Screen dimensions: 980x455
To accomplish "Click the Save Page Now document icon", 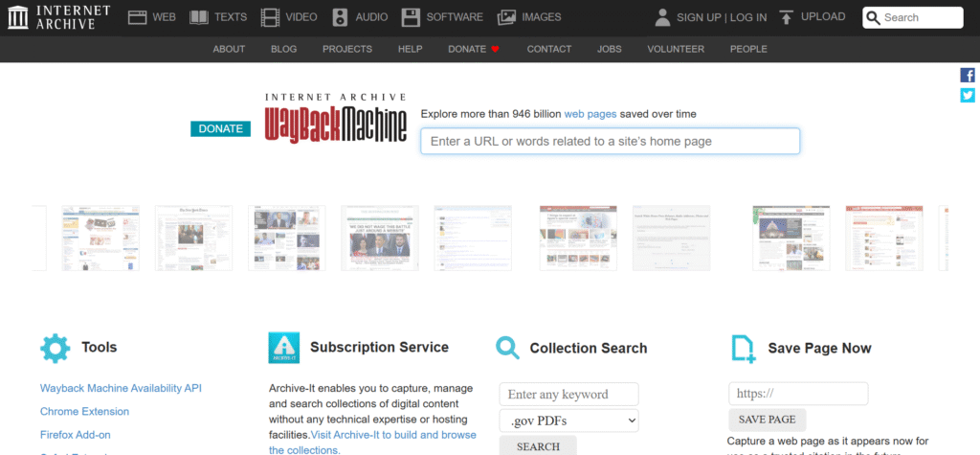I will tap(743, 349).
